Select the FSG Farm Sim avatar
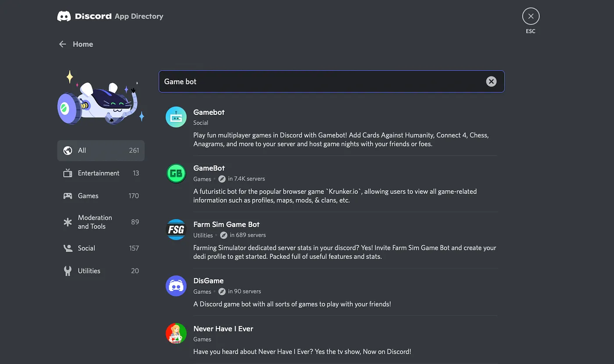Image resolution: width=614 pixels, height=364 pixels. pos(176,230)
